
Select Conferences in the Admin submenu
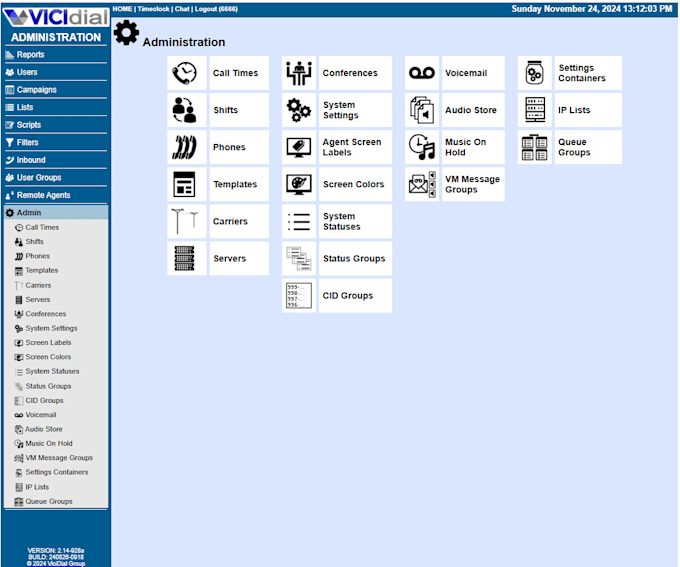click(x=45, y=314)
